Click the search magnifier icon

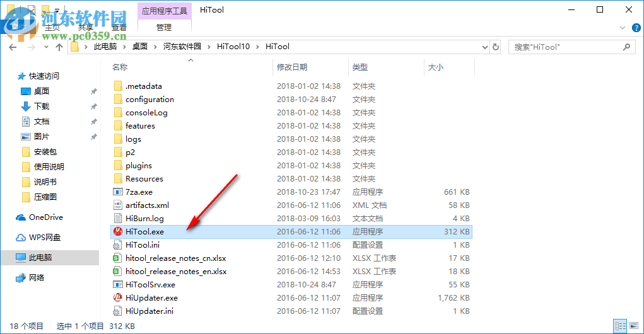626,47
